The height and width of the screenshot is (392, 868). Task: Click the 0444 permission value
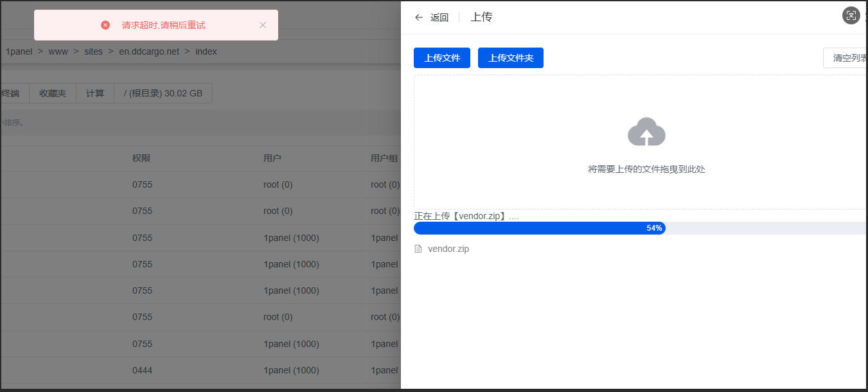[142, 370]
